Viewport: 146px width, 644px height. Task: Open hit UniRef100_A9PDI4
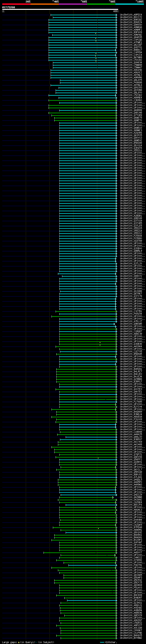pyautogui.click(x=131, y=15)
